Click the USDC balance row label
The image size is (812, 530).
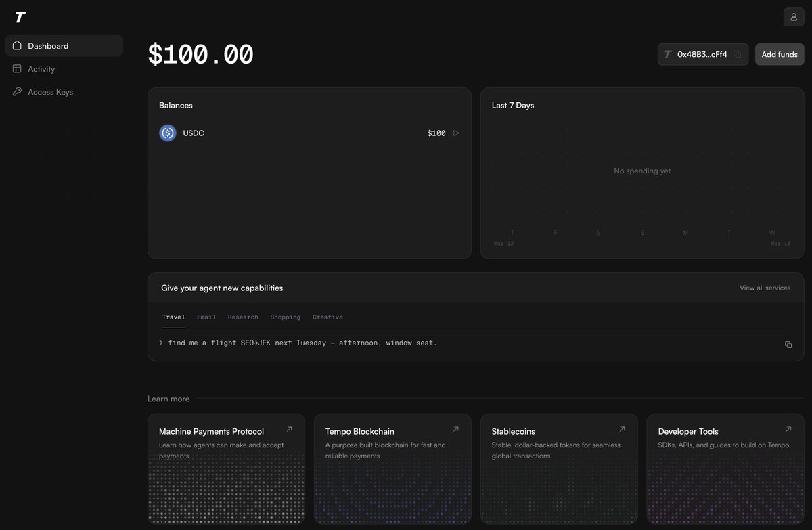[194, 133]
